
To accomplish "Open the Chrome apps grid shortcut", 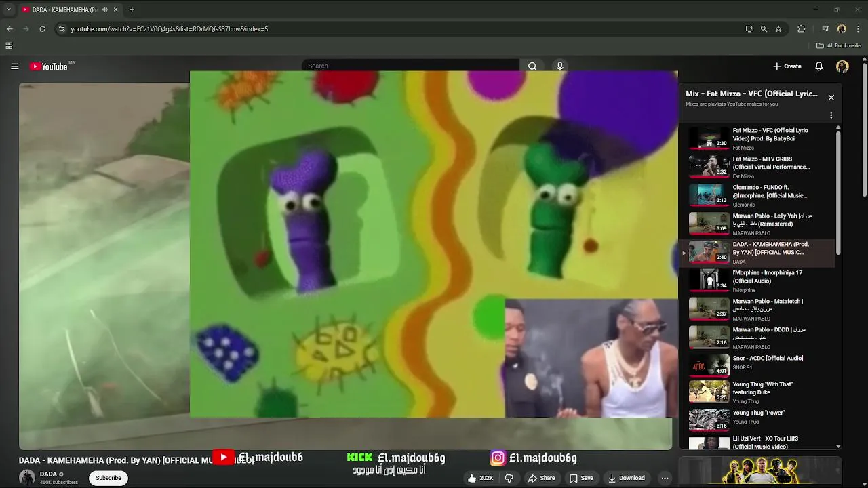I will [9, 45].
